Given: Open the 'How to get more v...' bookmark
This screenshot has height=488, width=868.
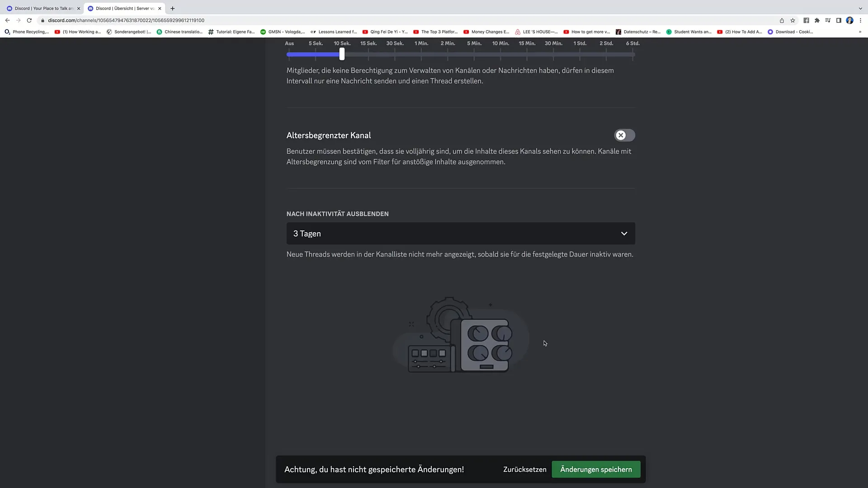Looking at the screenshot, I should [587, 32].
